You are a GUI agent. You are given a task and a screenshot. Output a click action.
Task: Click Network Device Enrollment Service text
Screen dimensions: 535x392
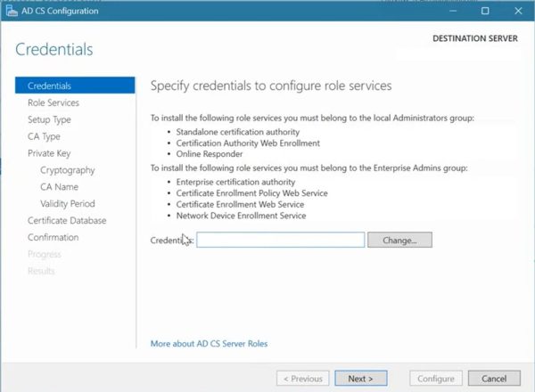point(241,216)
